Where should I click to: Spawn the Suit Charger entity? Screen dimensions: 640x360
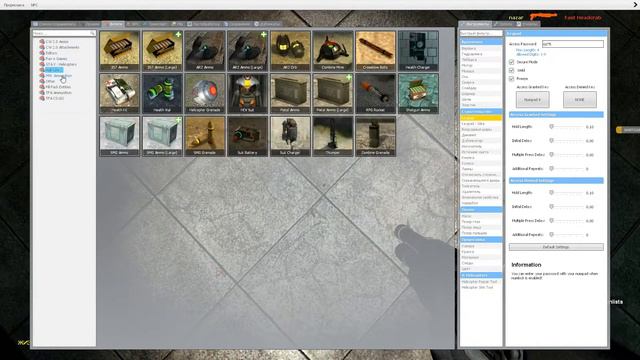click(290, 136)
